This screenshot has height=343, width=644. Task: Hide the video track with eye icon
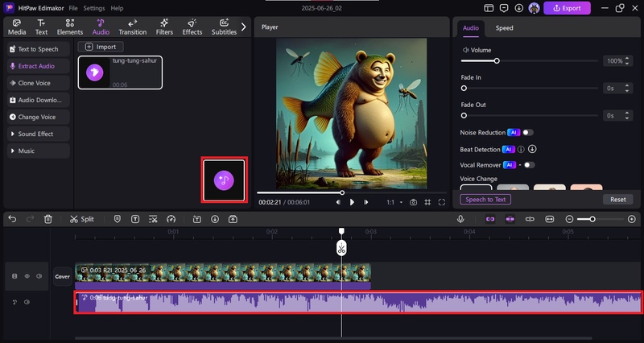point(27,276)
